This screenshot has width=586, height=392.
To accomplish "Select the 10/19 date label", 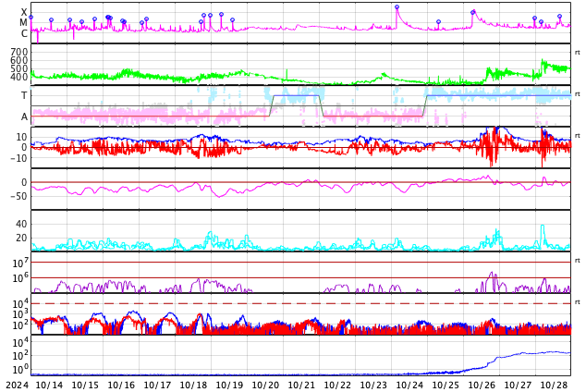I will click(229, 385).
